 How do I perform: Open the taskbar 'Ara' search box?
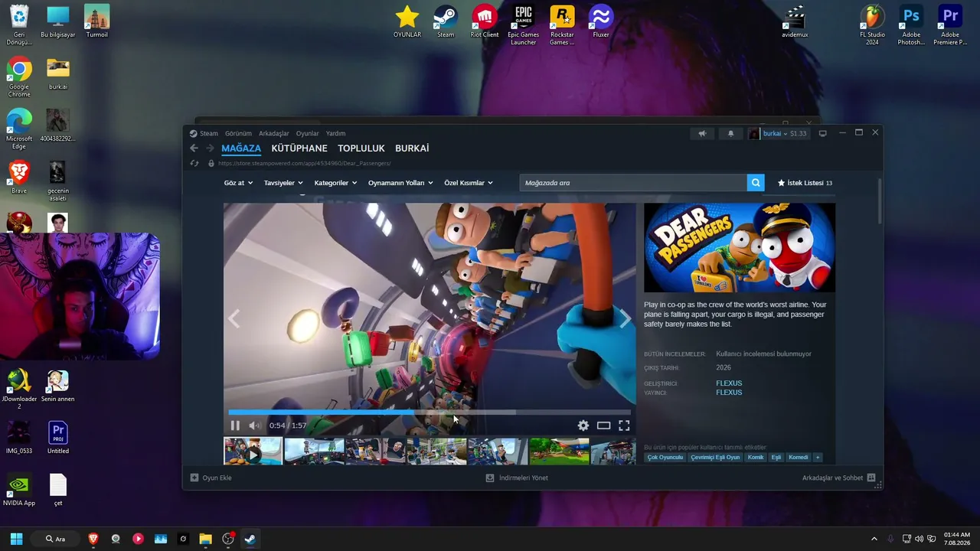pyautogui.click(x=55, y=539)
